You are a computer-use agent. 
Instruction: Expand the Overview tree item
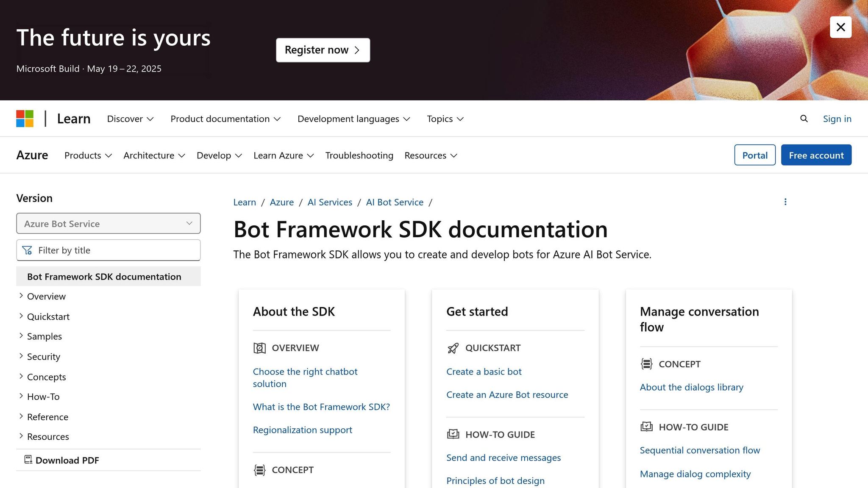click(x=21, y=296)
